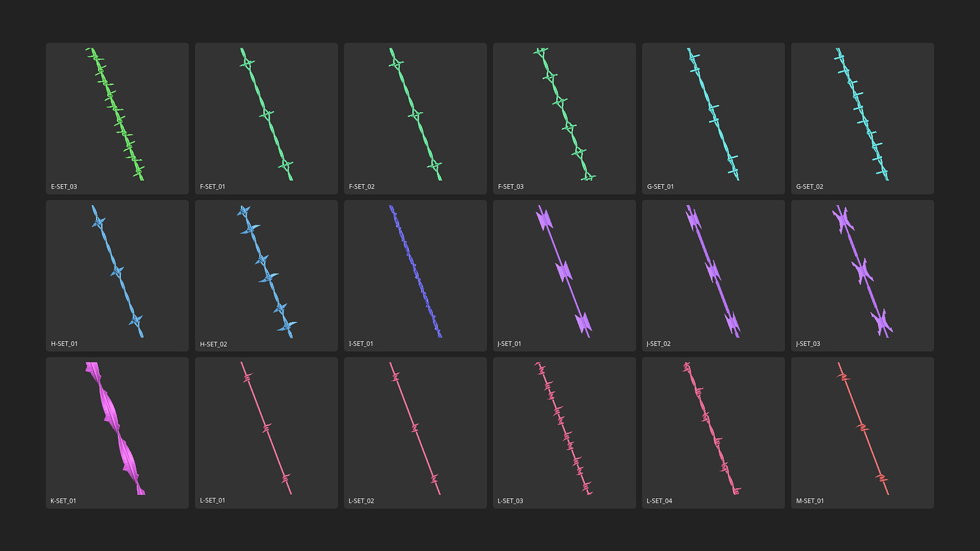Pick the J-SET_02 razor wire tile
This screenshot has width=980, height=551.
point(713,275)
